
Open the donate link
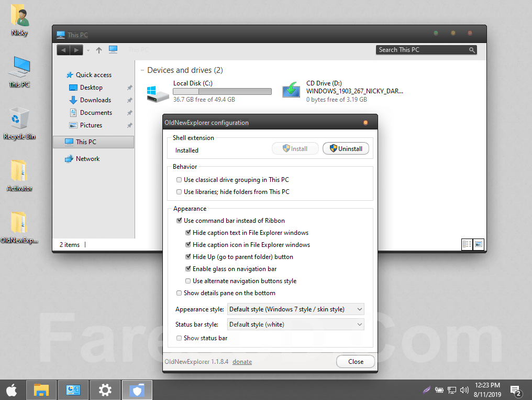click(x=242, y=362)
